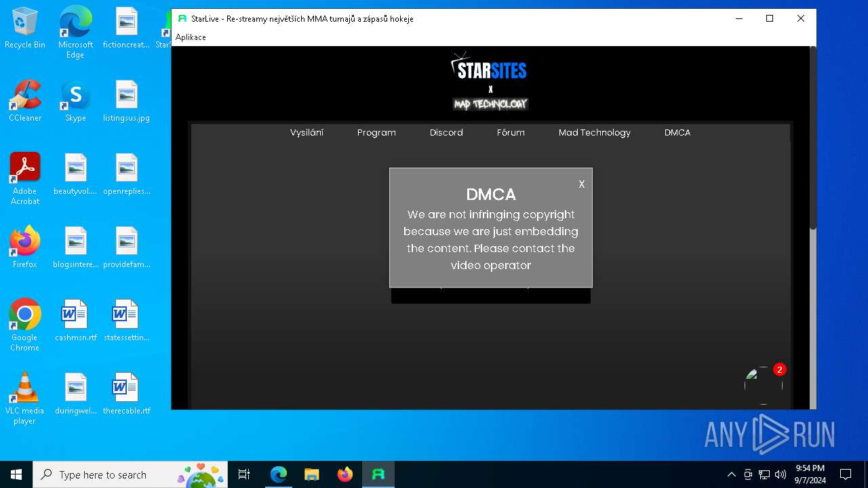Click the Mad Technology logo graphic
868x488 pixels.
click(x=490, y=104)
